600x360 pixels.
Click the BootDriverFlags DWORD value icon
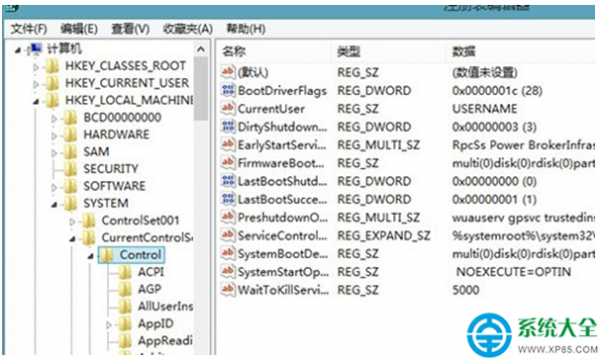tap(228, 90)
